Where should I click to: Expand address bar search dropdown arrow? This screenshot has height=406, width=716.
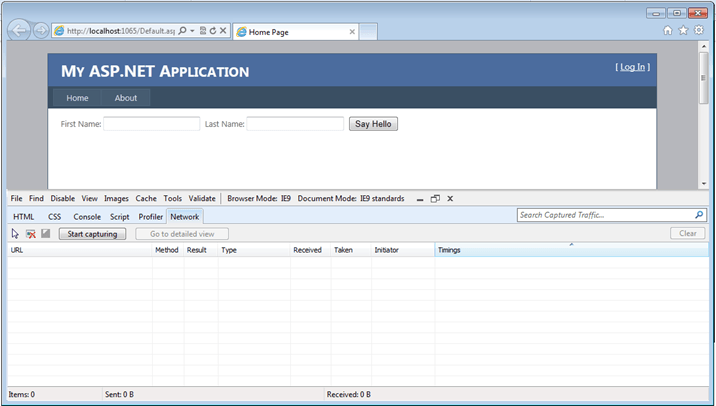pyautogui.click(x=192, y=31)
